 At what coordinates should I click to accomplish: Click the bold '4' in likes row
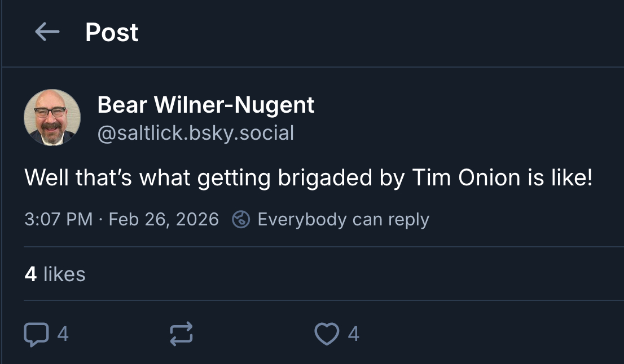pyautogui.click(x=31, y=274)
